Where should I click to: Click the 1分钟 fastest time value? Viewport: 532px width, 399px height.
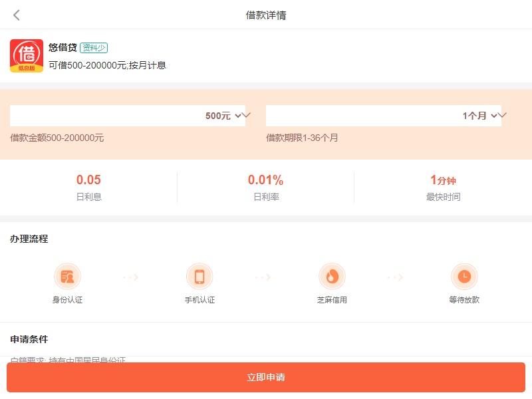coord(443,180)
